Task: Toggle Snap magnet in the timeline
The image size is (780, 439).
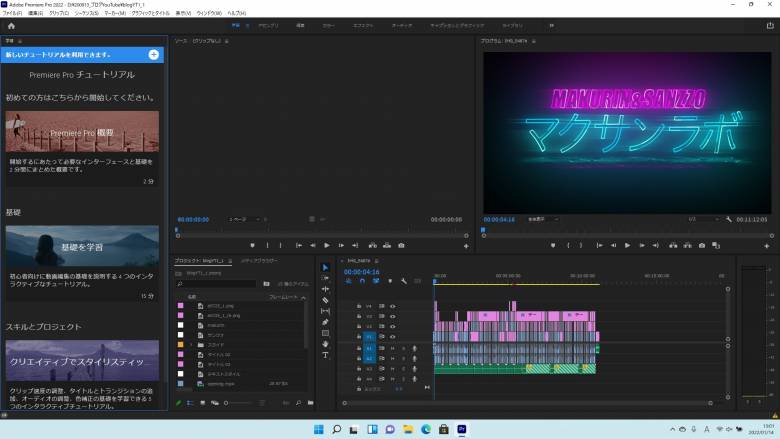Action: coord(362,281)
